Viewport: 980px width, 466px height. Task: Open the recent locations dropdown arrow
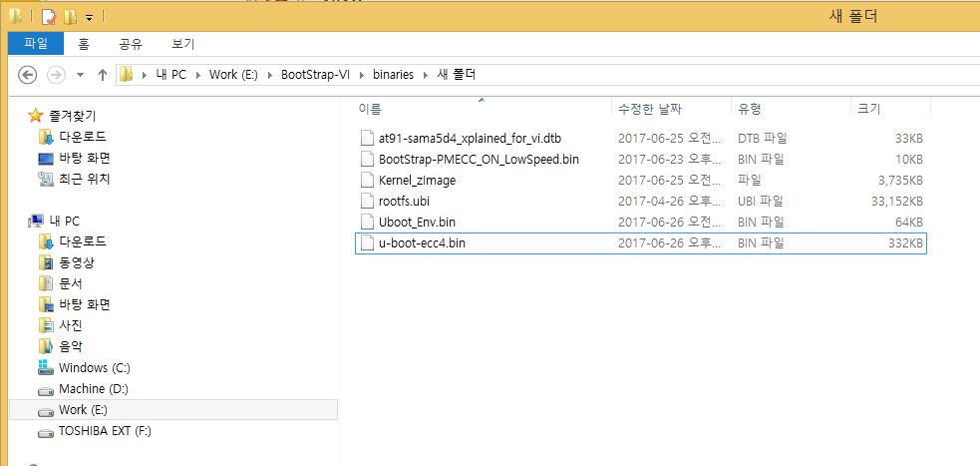[79, 75]
